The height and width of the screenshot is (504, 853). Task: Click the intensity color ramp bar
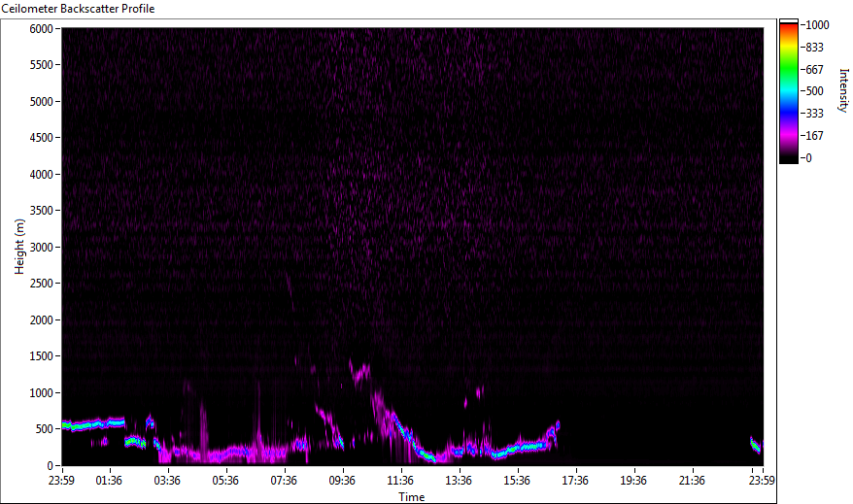[x=788, y=91]
